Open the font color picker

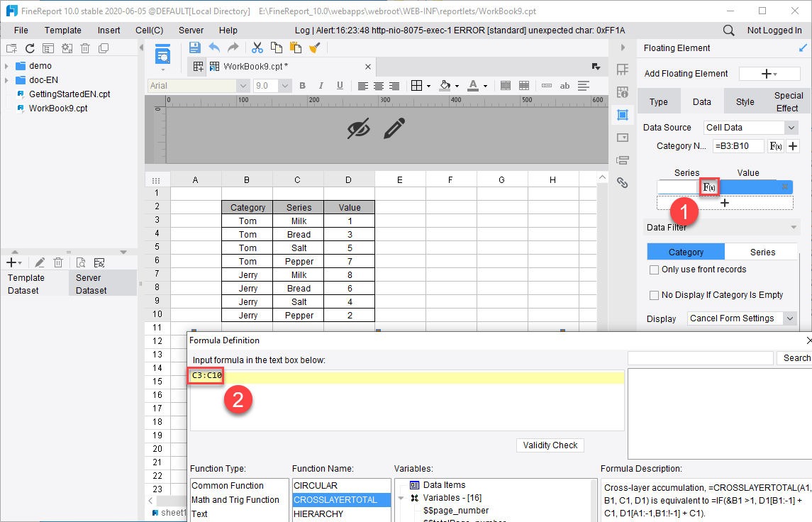tap(473, 86)
